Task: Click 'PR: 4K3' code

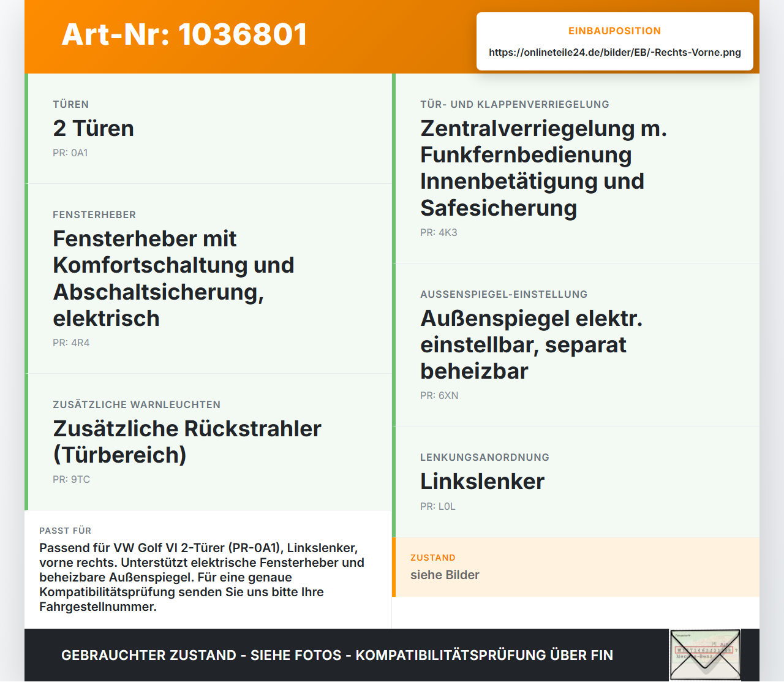Action: (439, 232)
